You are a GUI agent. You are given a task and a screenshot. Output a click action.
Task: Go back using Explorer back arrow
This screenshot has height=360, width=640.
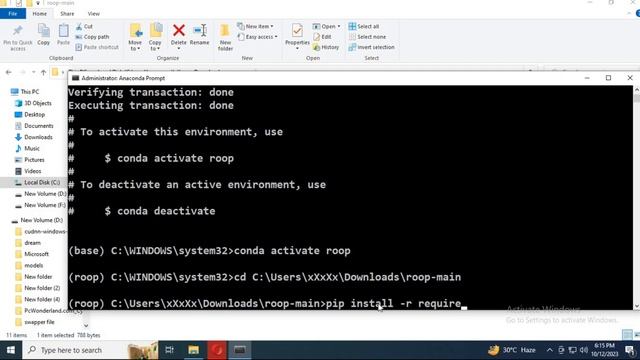(x=9, y=72)
